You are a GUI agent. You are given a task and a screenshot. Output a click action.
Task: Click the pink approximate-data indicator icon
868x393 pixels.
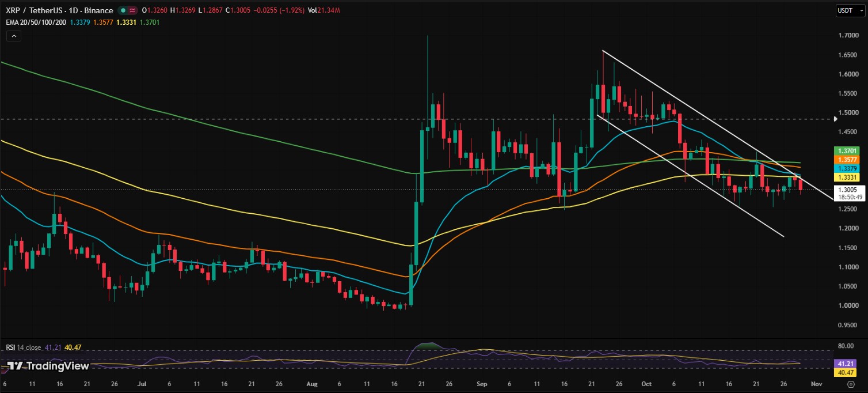(x=132, y=10)
